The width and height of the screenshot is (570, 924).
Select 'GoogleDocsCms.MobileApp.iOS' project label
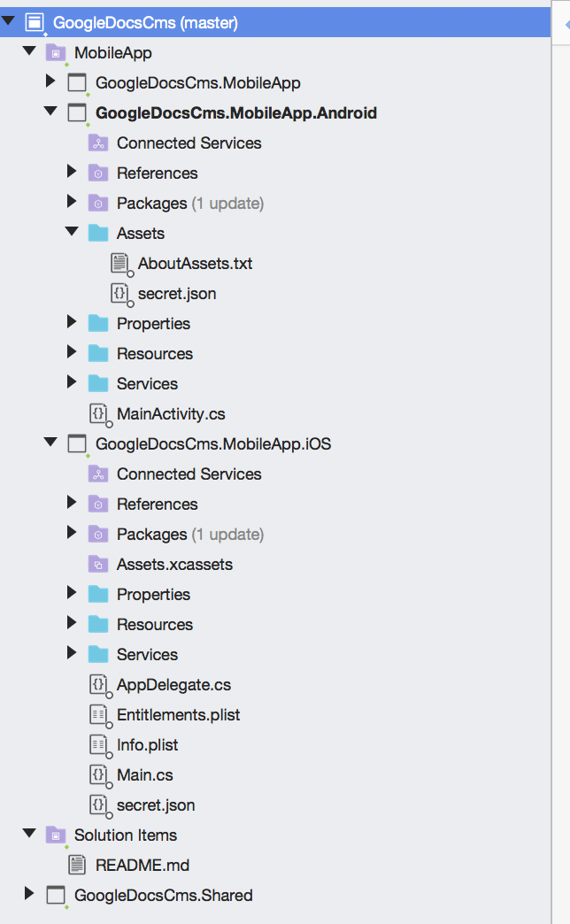coord(213,443)
